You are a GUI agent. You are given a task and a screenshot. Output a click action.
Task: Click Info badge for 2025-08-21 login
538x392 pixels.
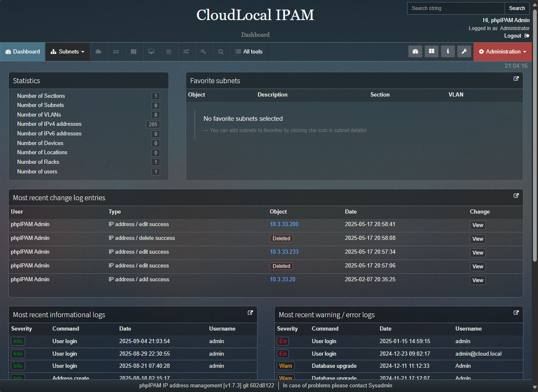18,366
